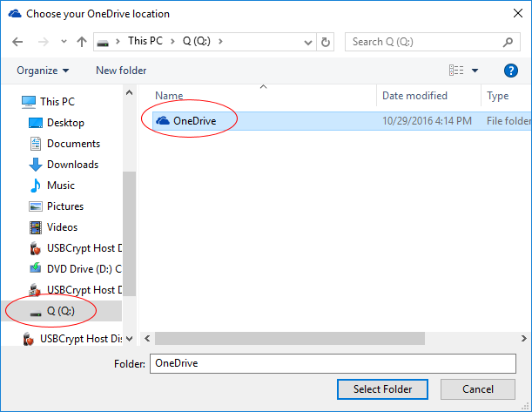The width and height of the screenshot is (532, 412).
Task: Go up one folder level
Action: [x=82, y=42]
